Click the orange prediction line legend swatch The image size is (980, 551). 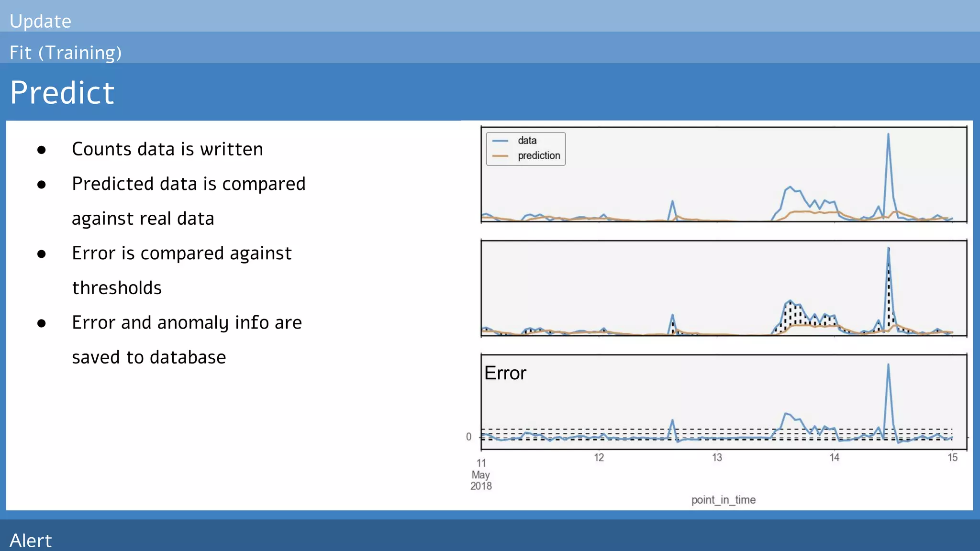tap(500, 156)
